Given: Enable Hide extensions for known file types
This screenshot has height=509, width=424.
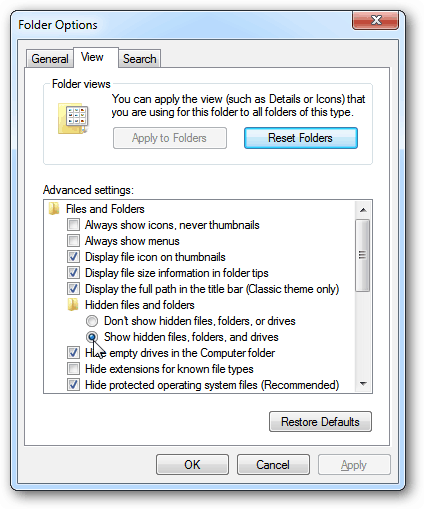Looking at the screenshot, I should point(73,369).
